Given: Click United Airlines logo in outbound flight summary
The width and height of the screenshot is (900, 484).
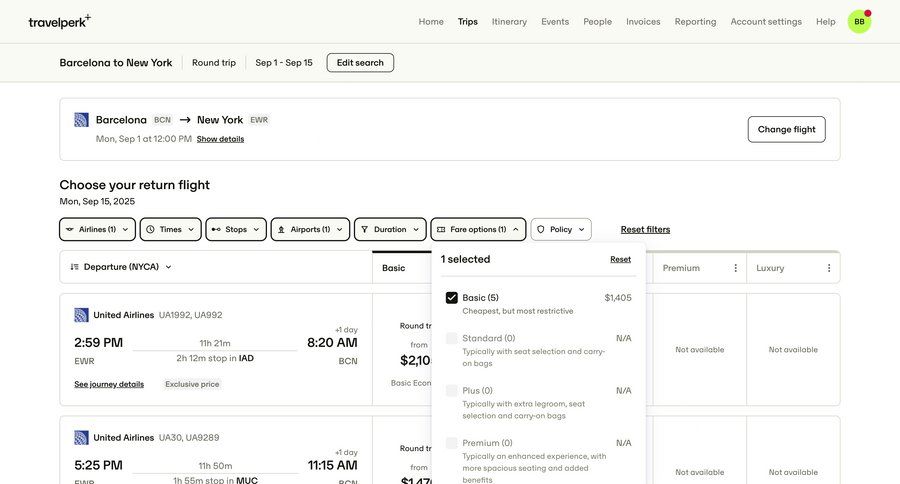Looking at the screenshot, I should [x=82, y=120].
